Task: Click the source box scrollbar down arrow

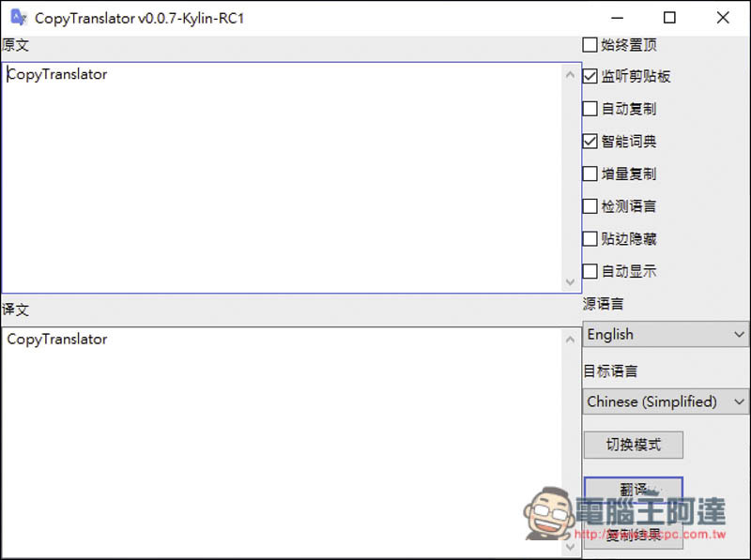Action: point(570,282)
